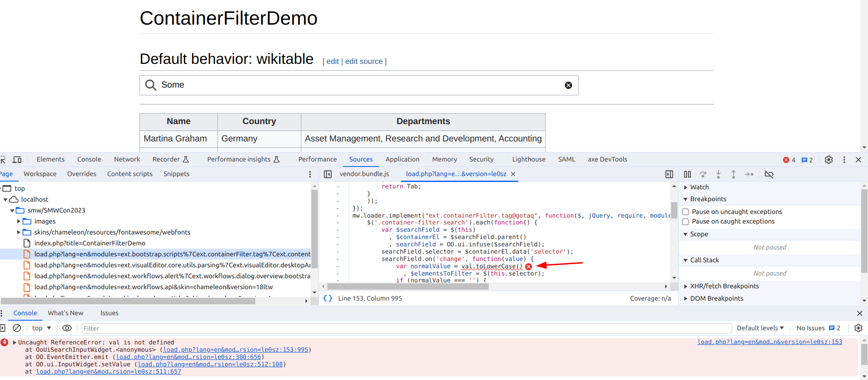Hide the navigator sidebar icon
This screenshot has height=380, width=868.
(x=328, y=174)
